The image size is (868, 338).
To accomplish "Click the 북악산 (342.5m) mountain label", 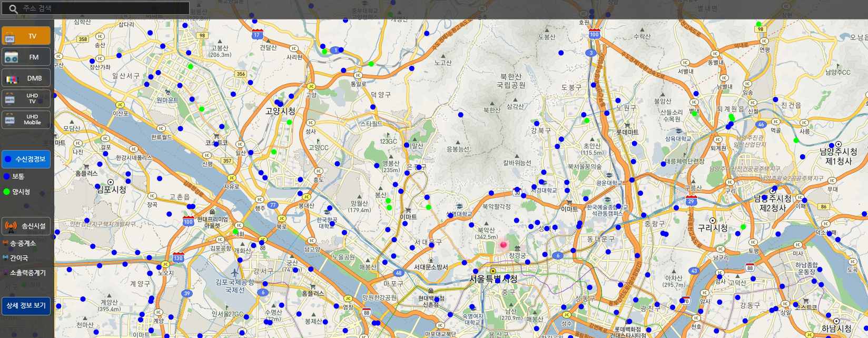I will [x=486, y=233].
